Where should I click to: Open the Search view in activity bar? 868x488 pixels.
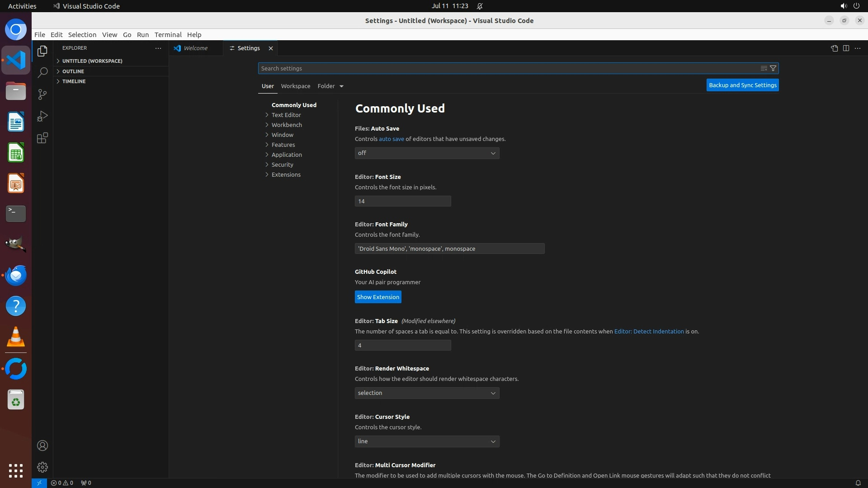pos(42,72)
